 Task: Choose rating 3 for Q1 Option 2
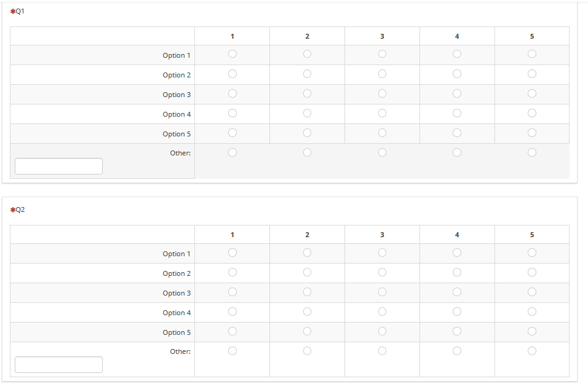[382, 74]
